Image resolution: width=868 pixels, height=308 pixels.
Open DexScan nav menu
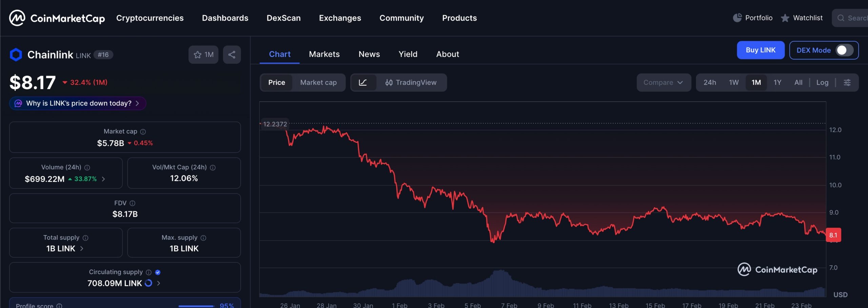point(283,18)
